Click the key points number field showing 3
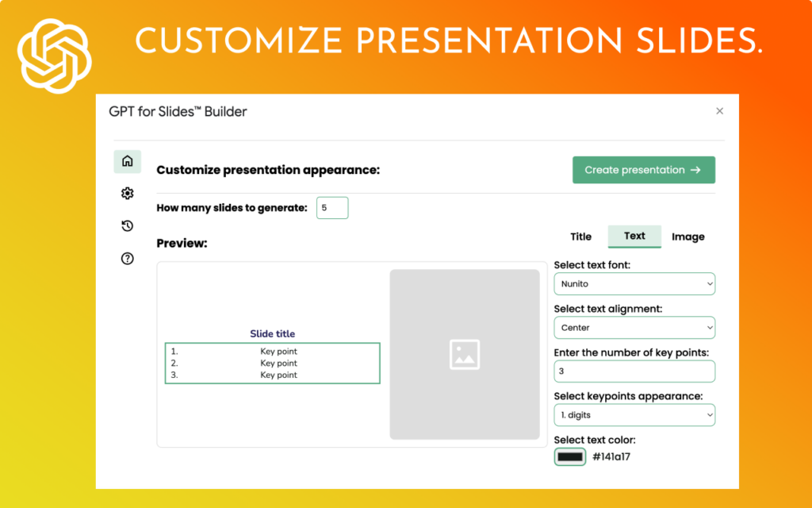Image resolution: width=812 pixels, height=508 pixels. 634,371
